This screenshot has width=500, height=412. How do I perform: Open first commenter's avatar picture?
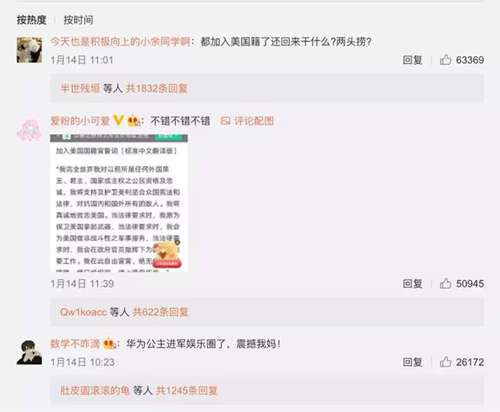[29, 50]
